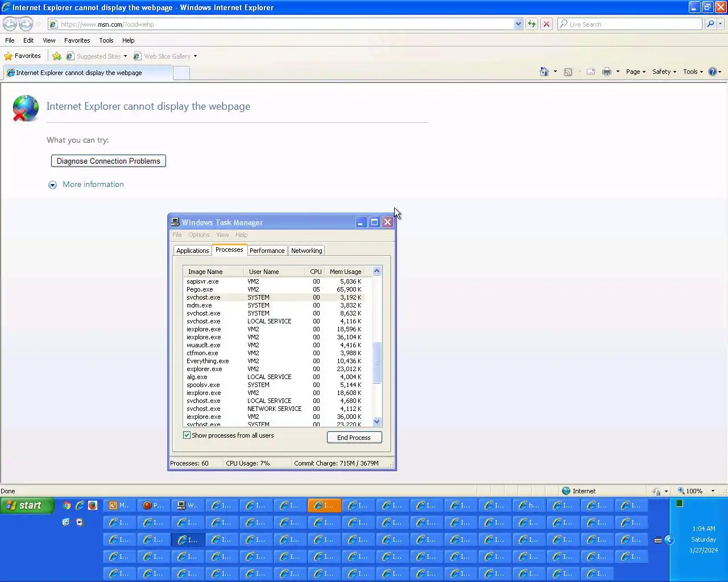Click the Print icon

(x=607, y=72)
